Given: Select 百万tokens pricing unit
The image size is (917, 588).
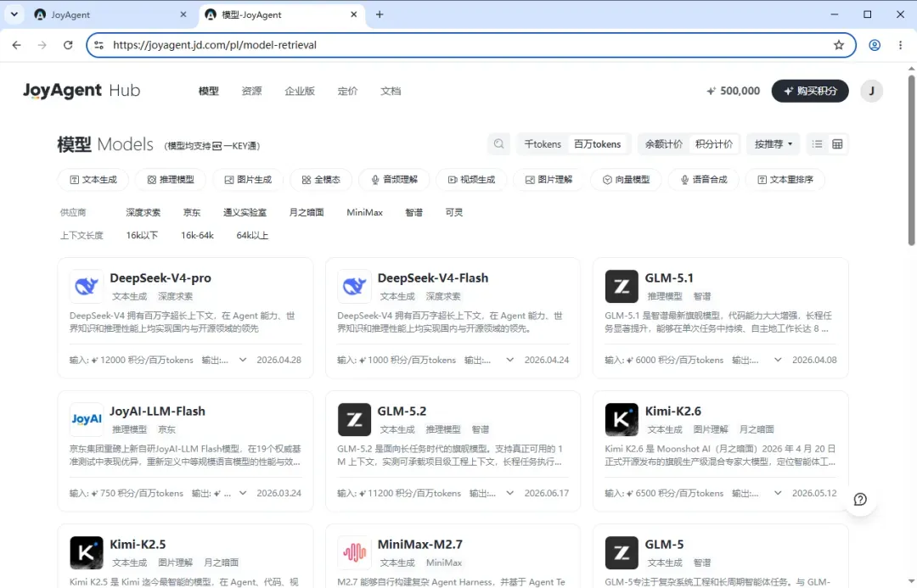Looking at the screenshot, I should coord(597,143).
